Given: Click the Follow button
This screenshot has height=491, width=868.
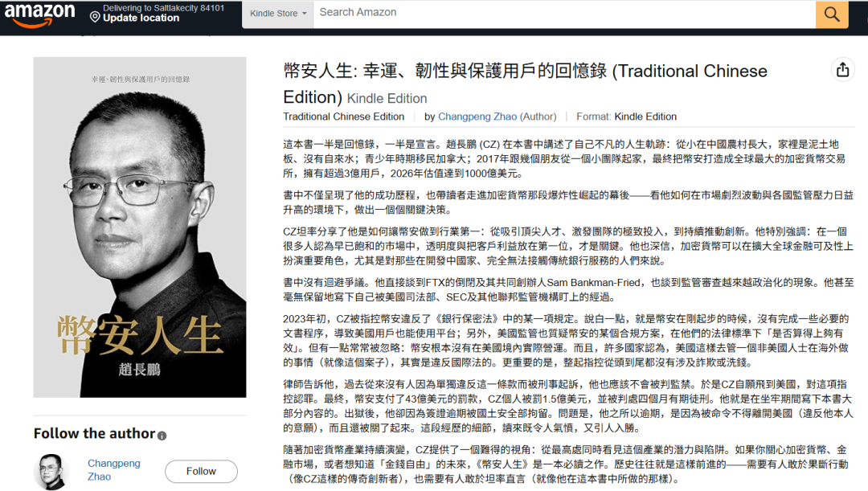Looking at the screenshot, I should pyautogui.click(x=201, y=471).
